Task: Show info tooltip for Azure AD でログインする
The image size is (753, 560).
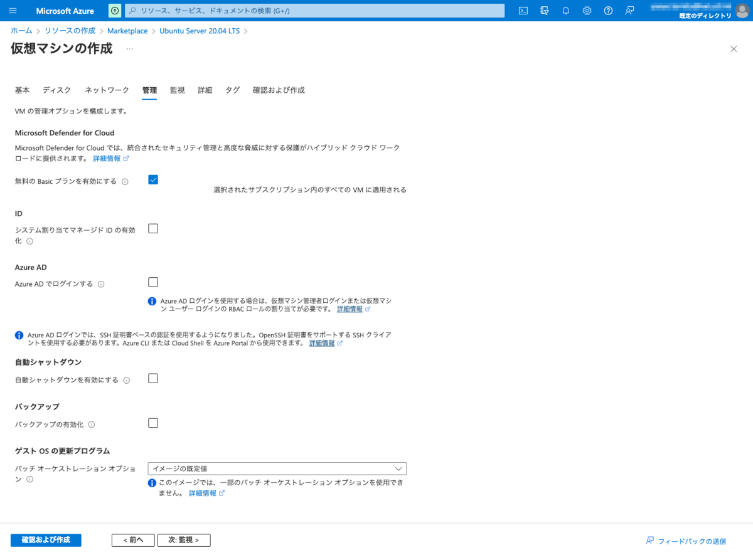Action: pos(101,284)
